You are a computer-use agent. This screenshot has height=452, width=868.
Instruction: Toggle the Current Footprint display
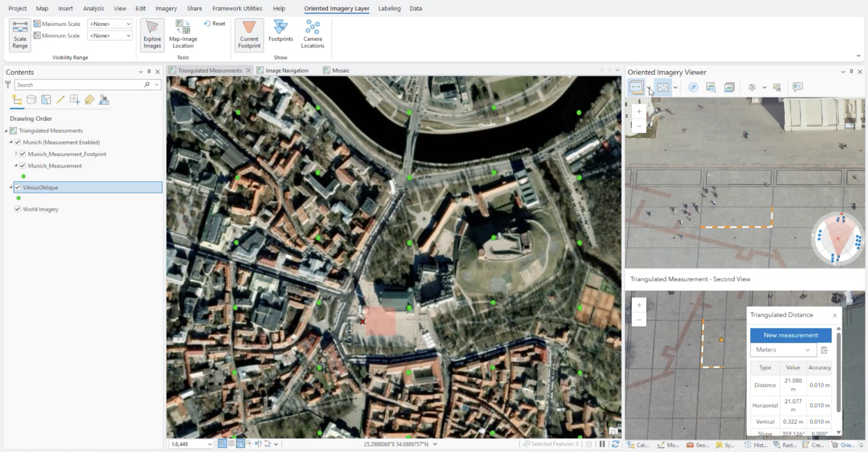point(249,35)
